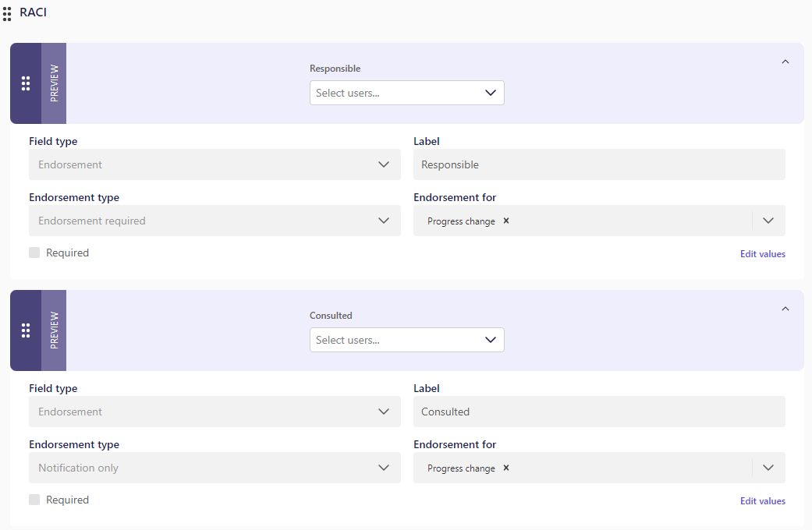Viewport: 812px width, 530px height.
Task: Expand the Endorsement for dropdown under Responsible
Action: [768, 221]
